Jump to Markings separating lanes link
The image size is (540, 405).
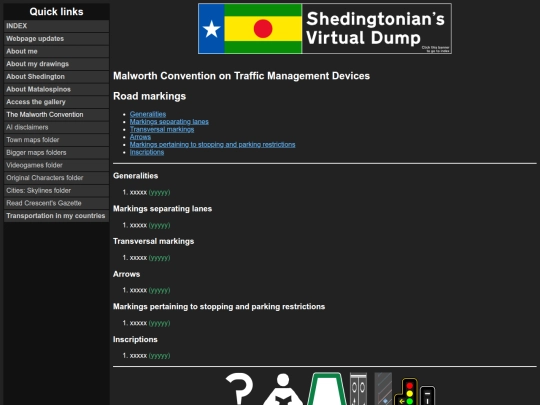click(x=169, y=122)
